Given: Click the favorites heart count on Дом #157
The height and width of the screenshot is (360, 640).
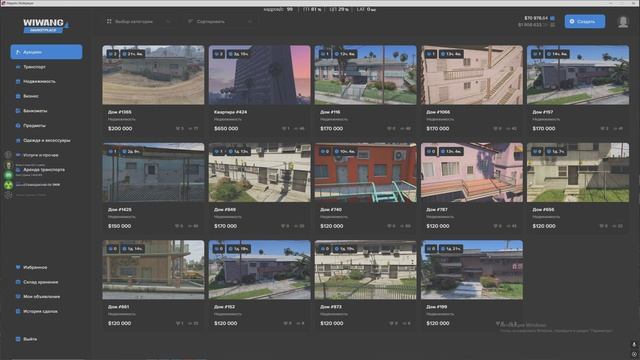Looking at the screenshot, I should tap(604, 129).
